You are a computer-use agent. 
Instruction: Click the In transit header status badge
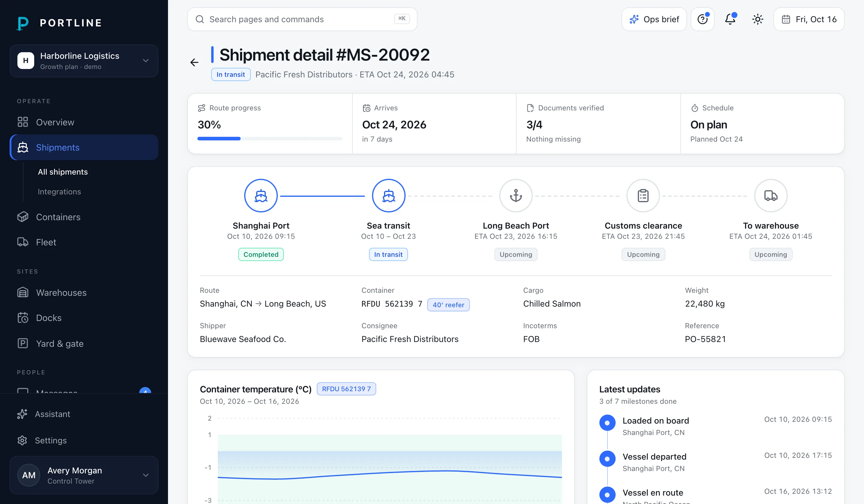pos(231,74)
